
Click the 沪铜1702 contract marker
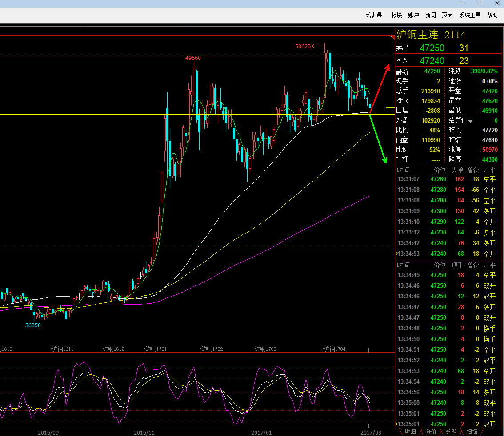(212, 349)
